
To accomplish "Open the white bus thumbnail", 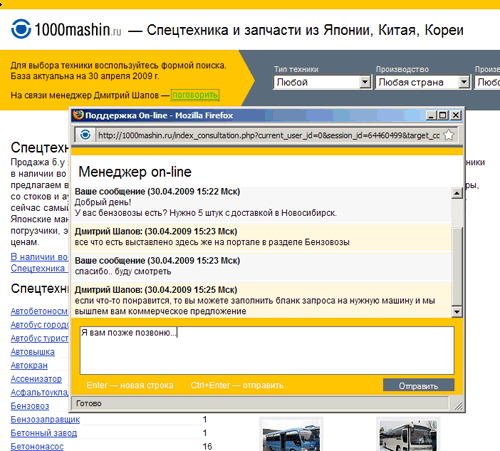I will [x=408, y=434].
